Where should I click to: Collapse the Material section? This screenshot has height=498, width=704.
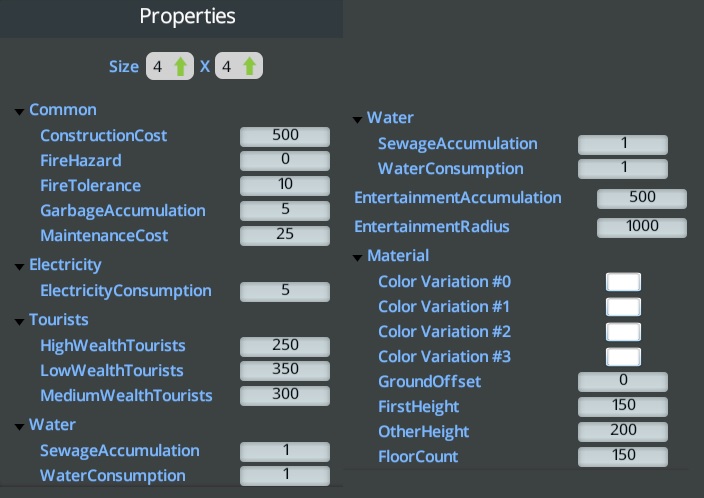tap(358, 257)
